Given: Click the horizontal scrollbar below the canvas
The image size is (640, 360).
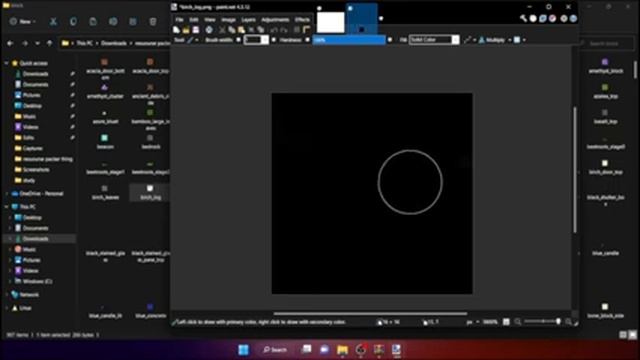Looking at the screenshot, I should click(x=370, y=313).
